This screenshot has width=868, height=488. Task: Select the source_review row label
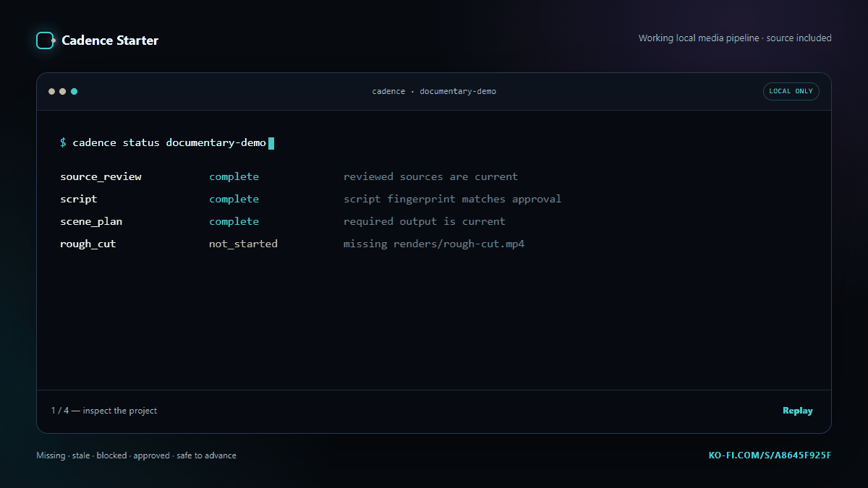[x=101, y=176]
